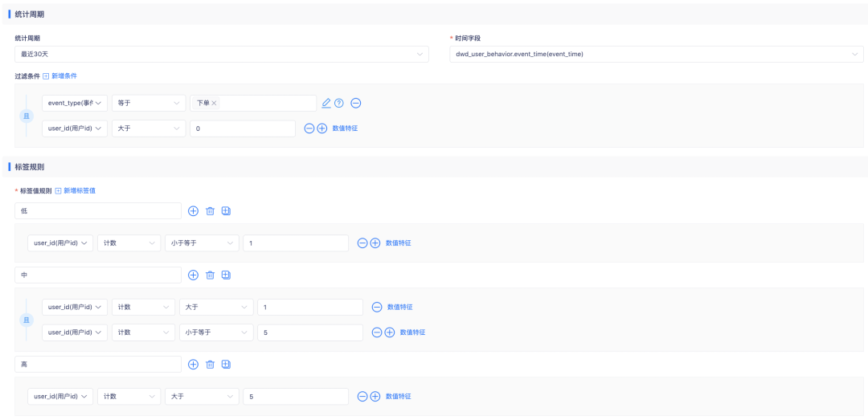Open 小于等于 operator dropdown under 低
868x420 pixels.
pos(202,243)
